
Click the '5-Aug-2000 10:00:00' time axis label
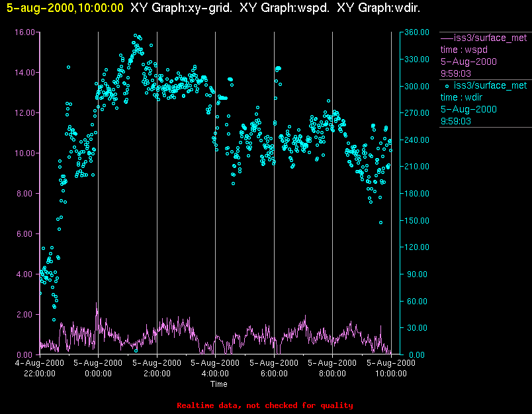(391, 368)
